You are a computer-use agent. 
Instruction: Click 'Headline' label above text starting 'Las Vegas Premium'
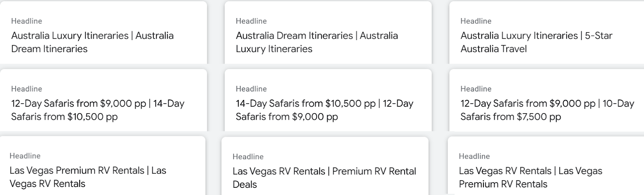(x=25, y=156)
